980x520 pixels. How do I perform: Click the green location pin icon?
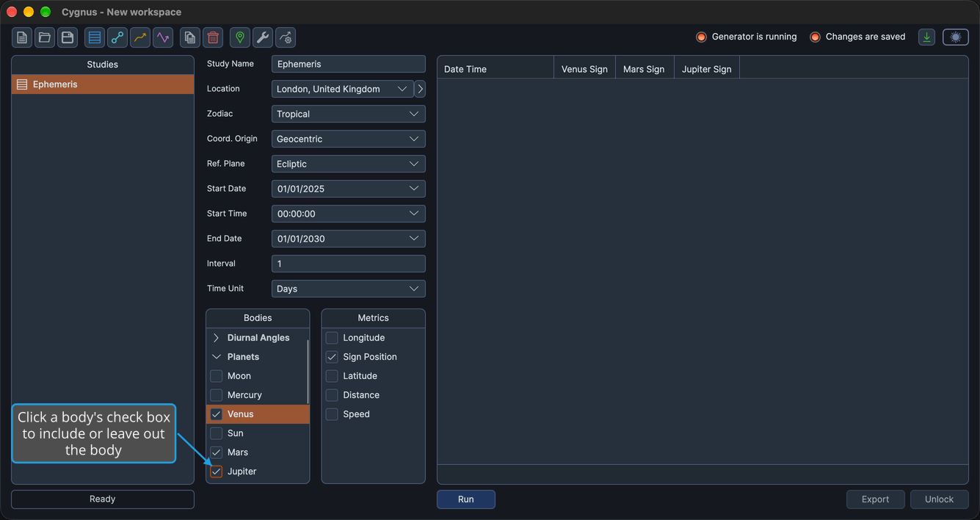(240, 37)
